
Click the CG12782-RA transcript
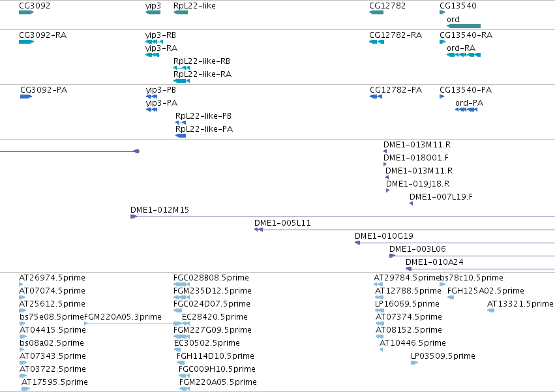tap(376, 42)
